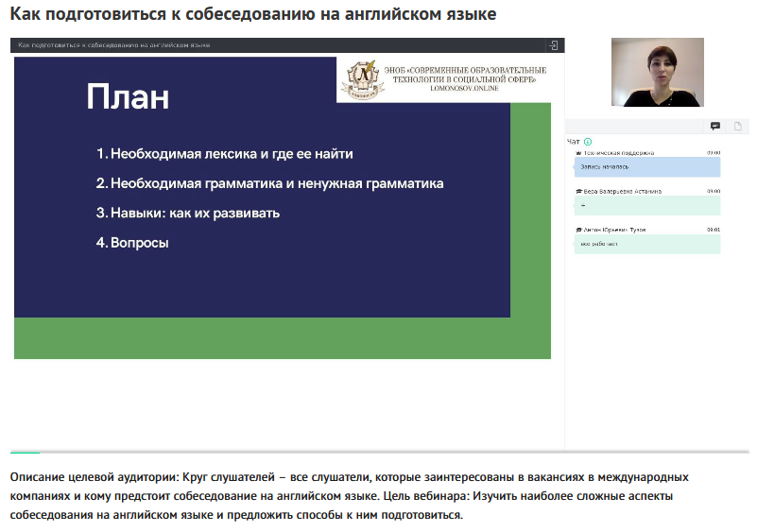Click the crown icon beside Техническая поддержка
757x532 pixels.
click(577, 152)
